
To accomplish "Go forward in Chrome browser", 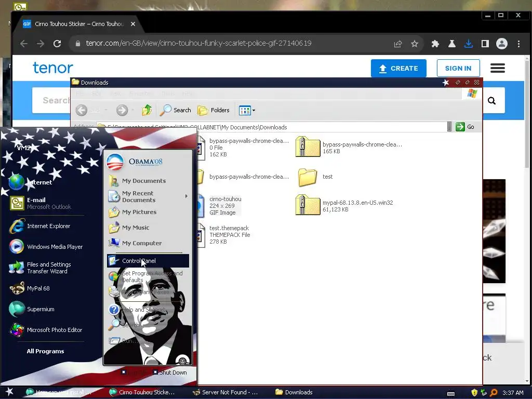I will tap(41, 44).
